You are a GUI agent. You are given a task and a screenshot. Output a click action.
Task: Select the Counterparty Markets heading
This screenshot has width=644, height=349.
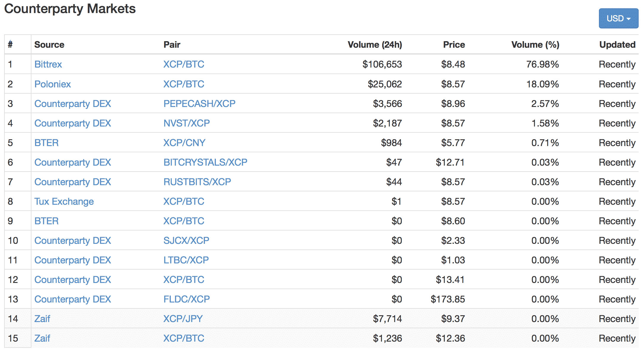click(70, 9)
